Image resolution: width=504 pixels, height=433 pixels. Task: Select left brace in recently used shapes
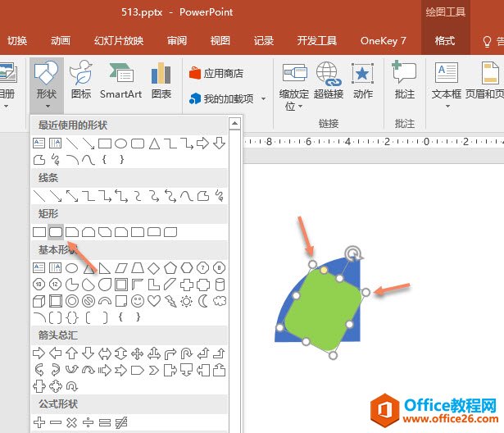click(104, 160)
